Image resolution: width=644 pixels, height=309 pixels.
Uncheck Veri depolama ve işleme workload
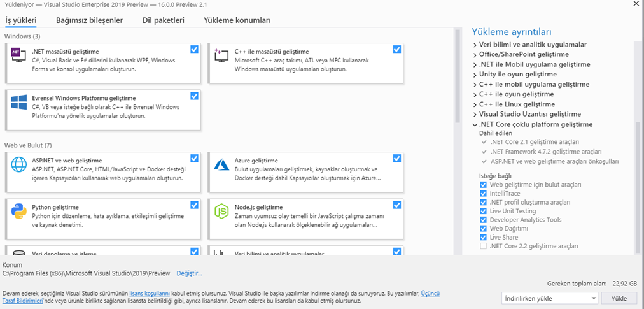coord(194,251)
